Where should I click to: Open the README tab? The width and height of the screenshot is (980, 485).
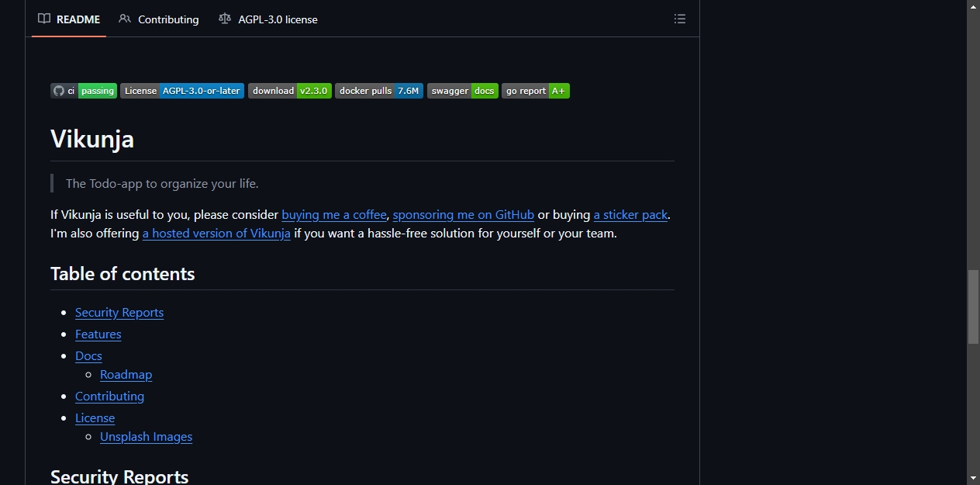[69, 19]
